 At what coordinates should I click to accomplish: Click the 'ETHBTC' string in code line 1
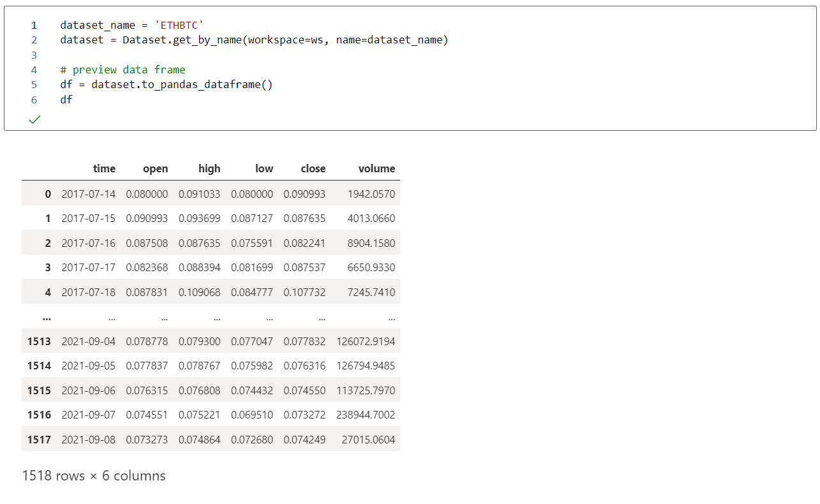179,25
